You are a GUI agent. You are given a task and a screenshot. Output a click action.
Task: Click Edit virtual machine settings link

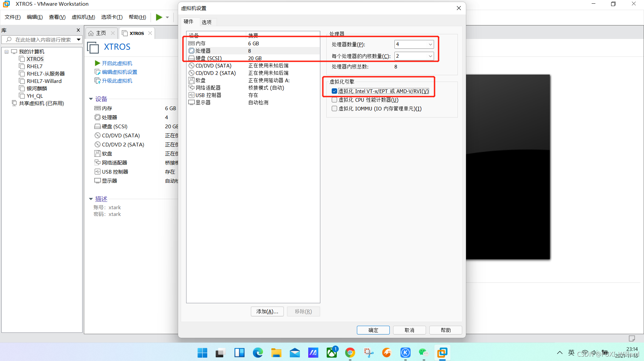pos(119,72)
